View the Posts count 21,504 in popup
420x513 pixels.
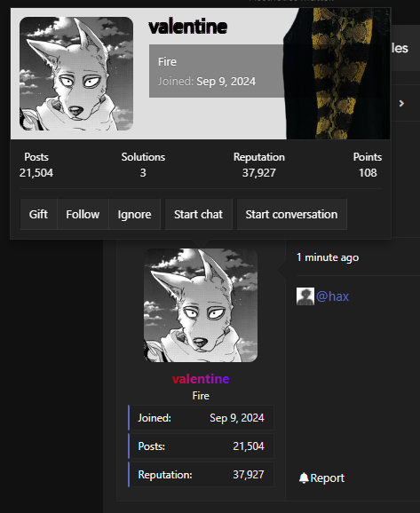coord(36,173)
